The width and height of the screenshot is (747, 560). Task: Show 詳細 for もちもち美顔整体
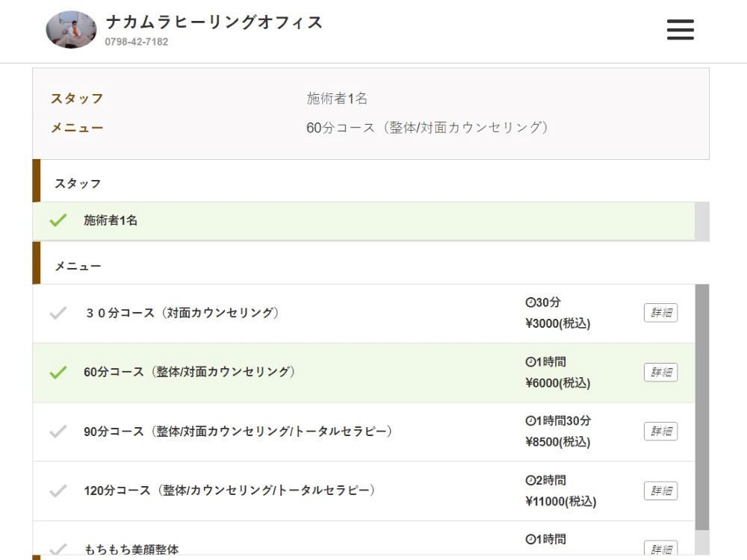660,549
